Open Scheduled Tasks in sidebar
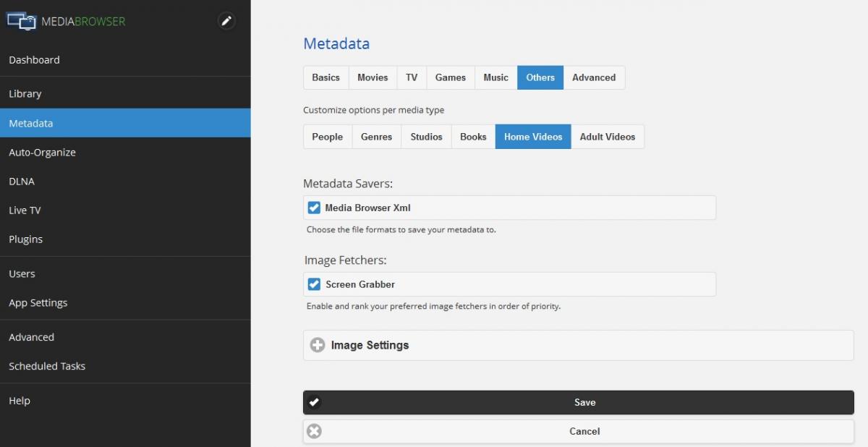This screenshot has height=447, width=868. pos(47,366)
